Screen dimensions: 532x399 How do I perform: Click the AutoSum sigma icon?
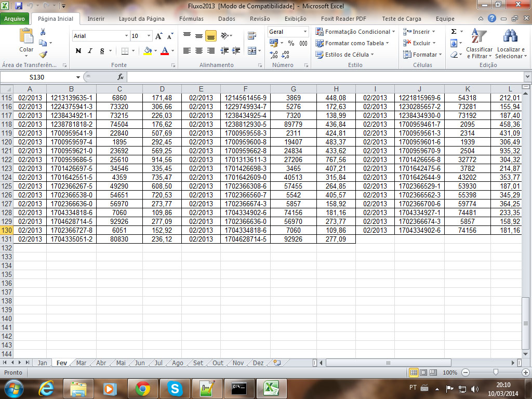[x=454, y=32]
